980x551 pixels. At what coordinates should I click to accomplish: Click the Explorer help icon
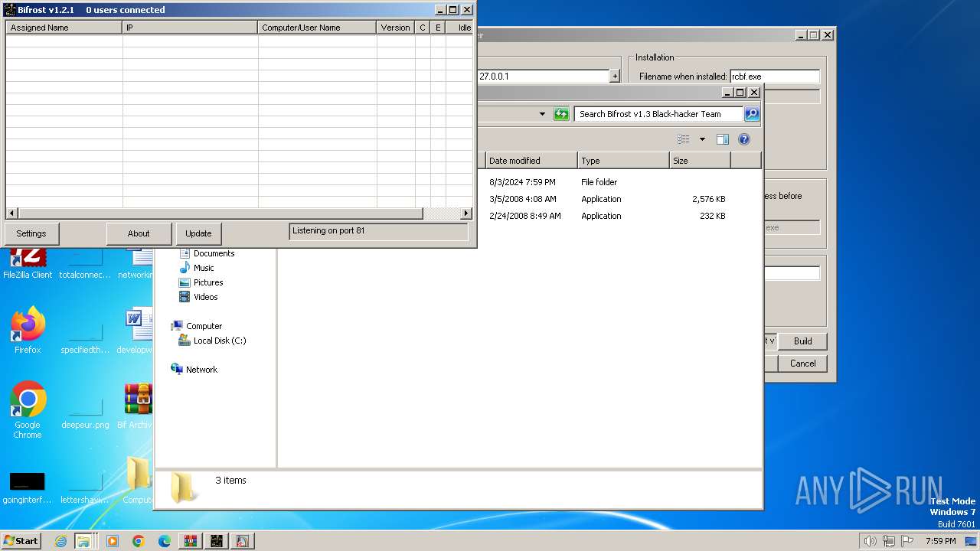(x=743, y=139)
